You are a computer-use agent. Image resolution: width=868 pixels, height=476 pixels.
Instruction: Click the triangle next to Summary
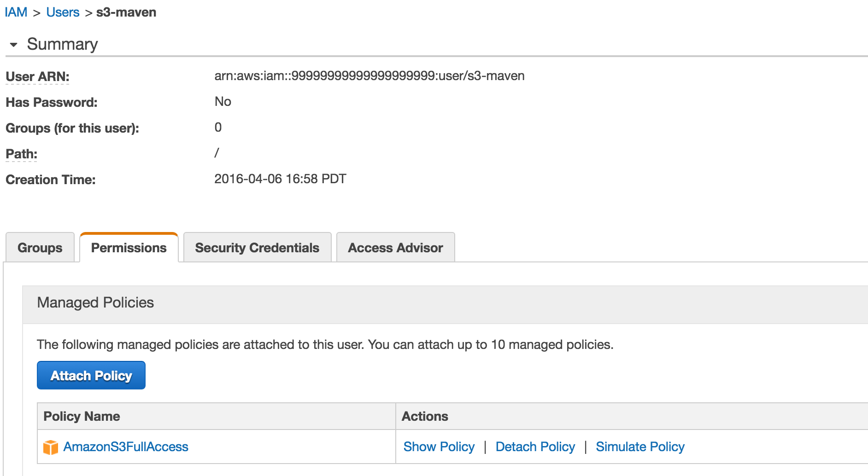[13, 44]
